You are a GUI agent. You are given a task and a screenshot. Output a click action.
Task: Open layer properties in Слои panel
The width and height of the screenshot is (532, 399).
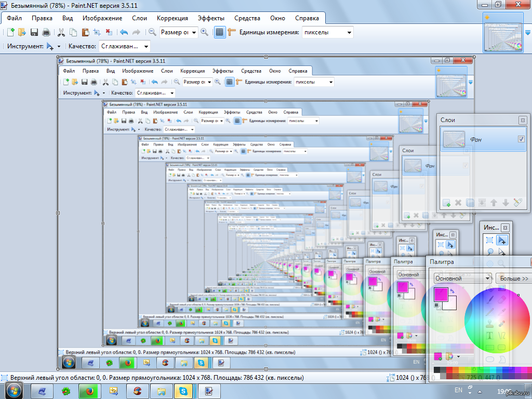click(517, 203)
